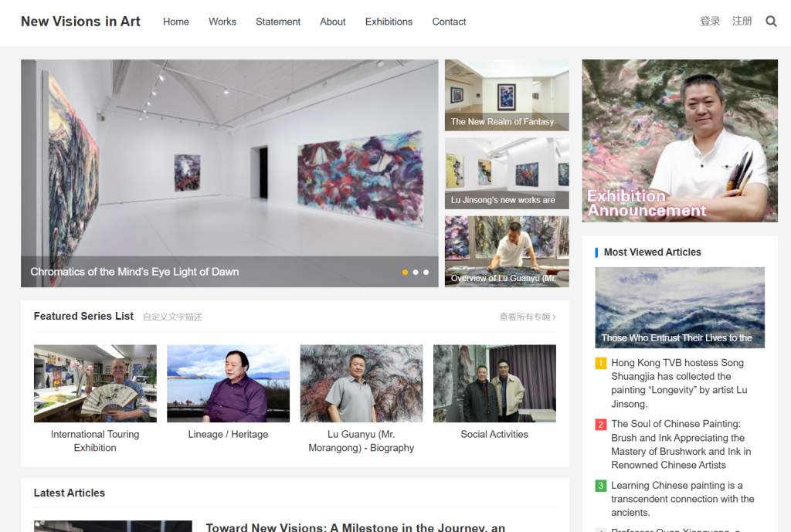Click the 注册 (register) link

tap(742, 21)
